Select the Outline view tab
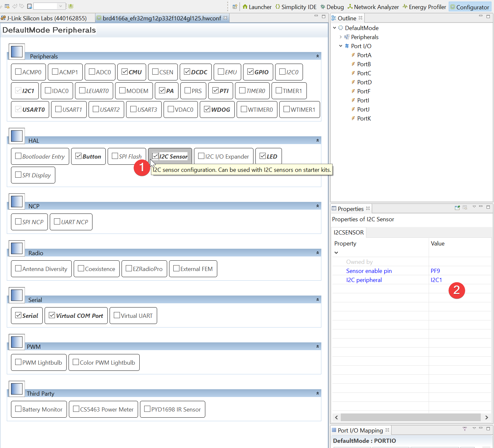The width and height of the screenshot is (494, 448). coord(347,18)
